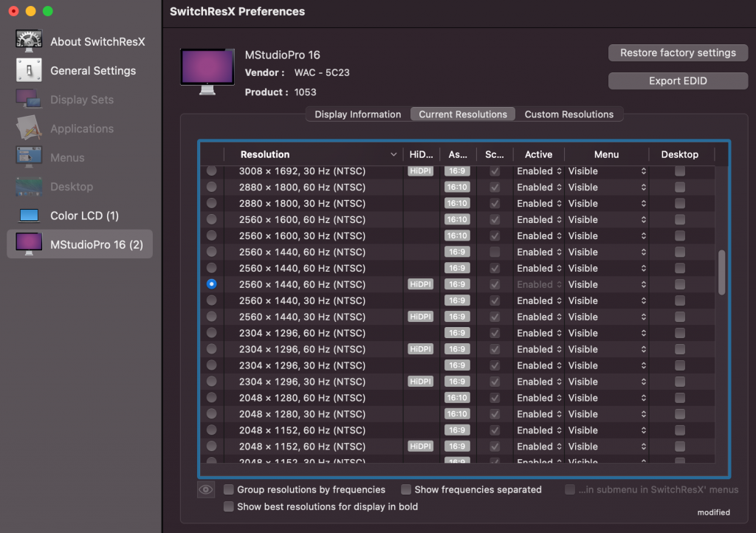Viewport: 756px width, 533px height.
Task: Click the HiDPI badge on 3008 × 1692 row
Action: [x=420, y=171]
